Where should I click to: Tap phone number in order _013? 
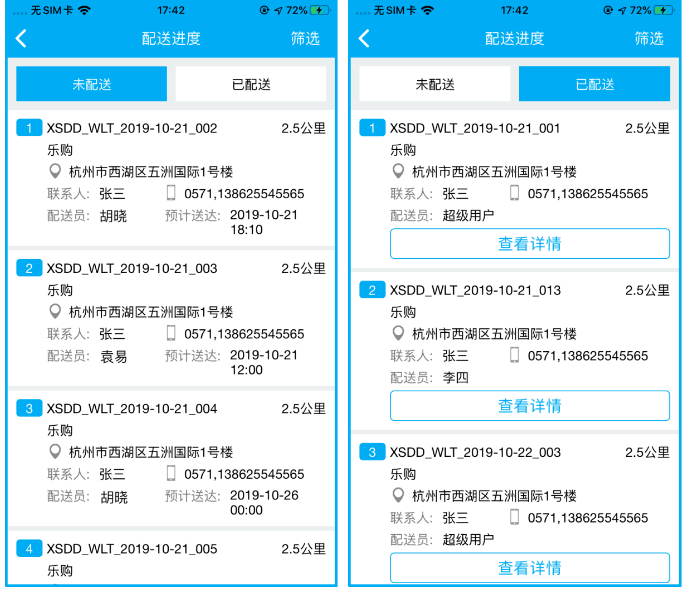pos(588,356)
